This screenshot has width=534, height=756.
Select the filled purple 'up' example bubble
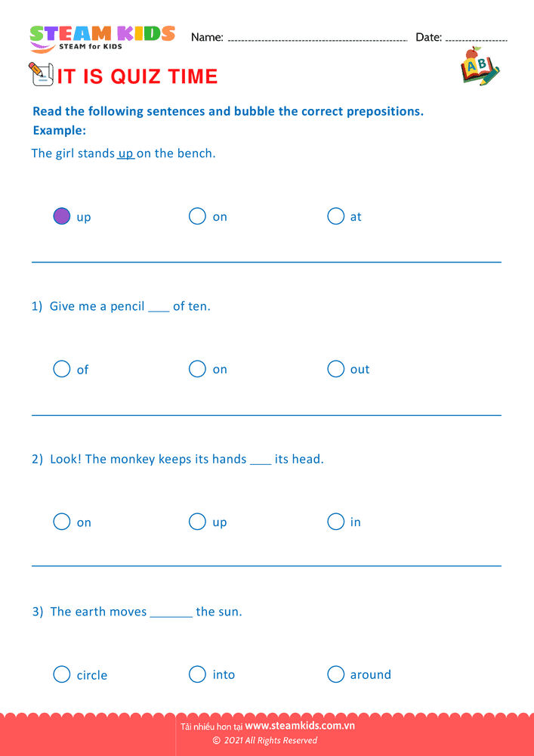[62, 216]
